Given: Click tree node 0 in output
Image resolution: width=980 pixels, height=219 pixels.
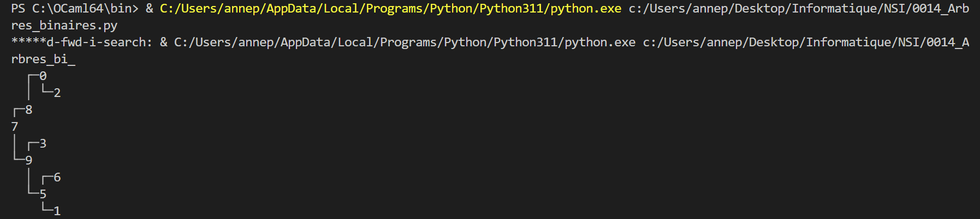Looking at the screenshot, I should [43, 76].
